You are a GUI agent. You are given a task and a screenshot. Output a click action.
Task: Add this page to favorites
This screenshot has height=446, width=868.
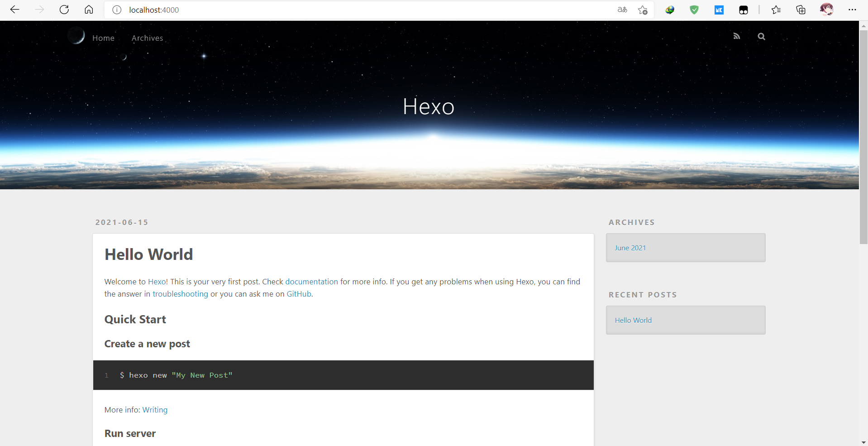[642, 10]
